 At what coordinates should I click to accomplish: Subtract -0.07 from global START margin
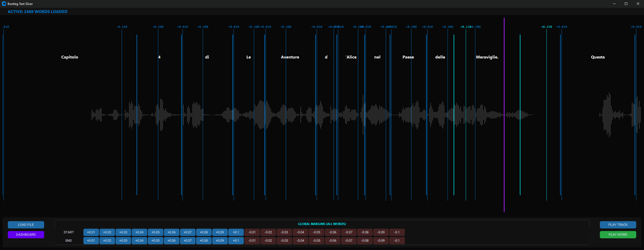pos(348,232)
